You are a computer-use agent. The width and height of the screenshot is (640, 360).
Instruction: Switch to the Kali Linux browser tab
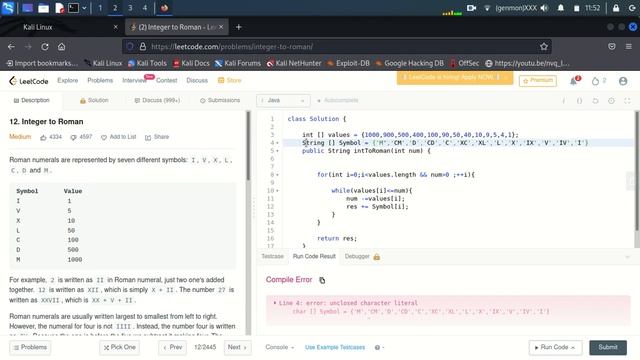coord(61,27)
